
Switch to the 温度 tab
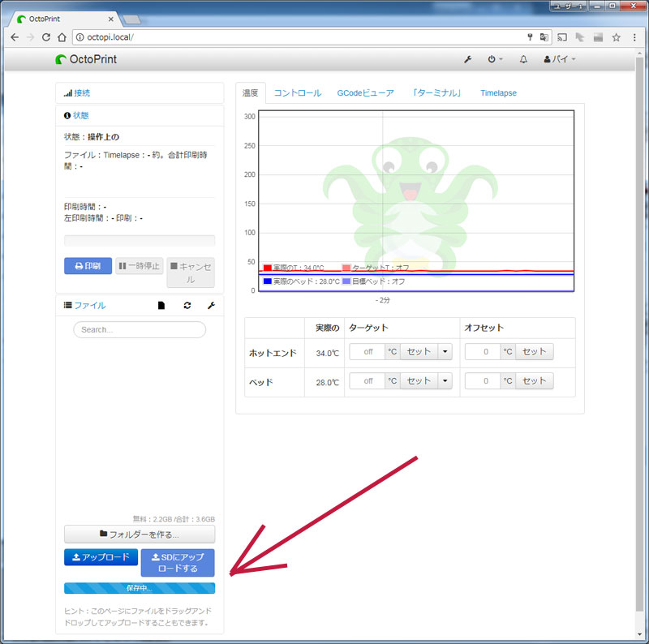(x=250, y=93)
